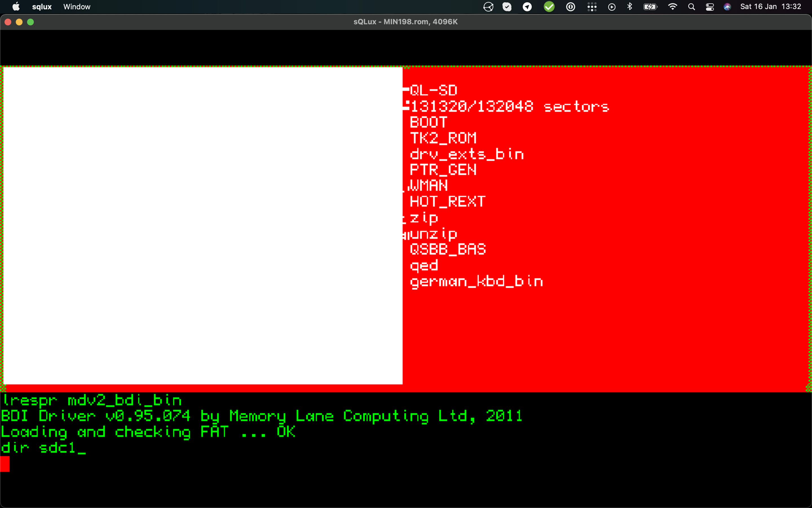This screenshot has width=812, height=508.
Task: Click the german_kbd_bin file entry
Action: (476, 282)
